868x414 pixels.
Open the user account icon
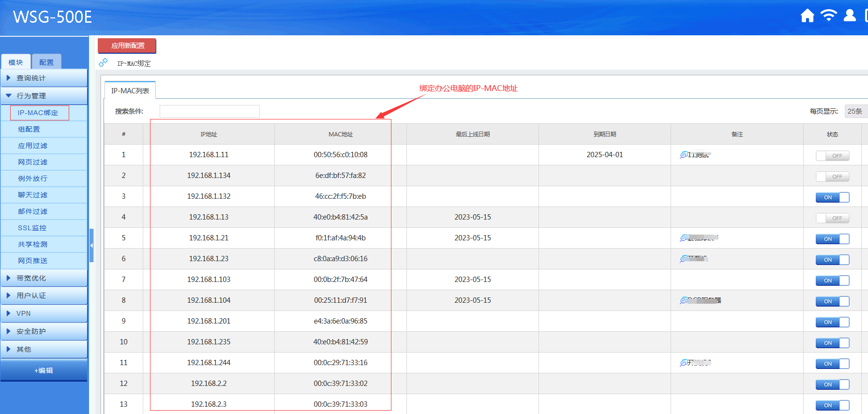(850, 16)
